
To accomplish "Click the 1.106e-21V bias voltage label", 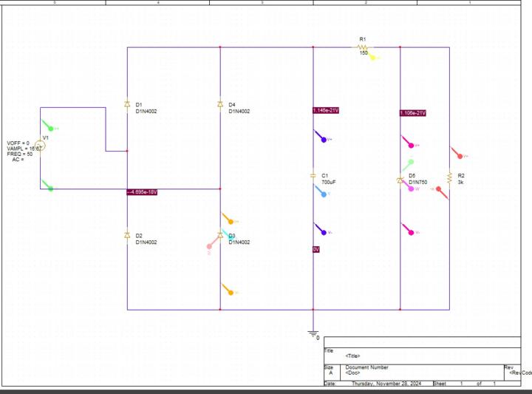I will tap(412, 113).
